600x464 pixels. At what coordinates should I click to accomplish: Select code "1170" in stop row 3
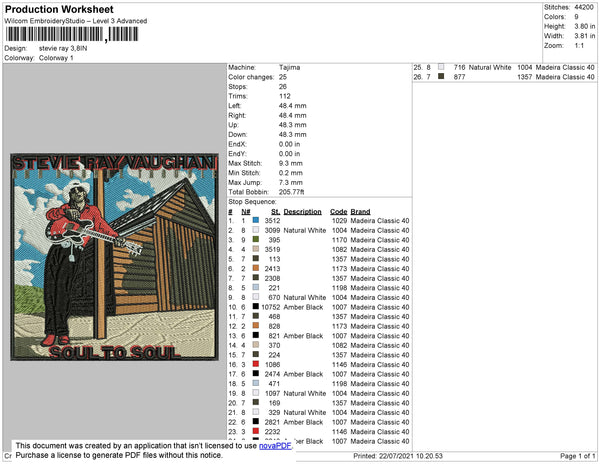click(339, 240)
